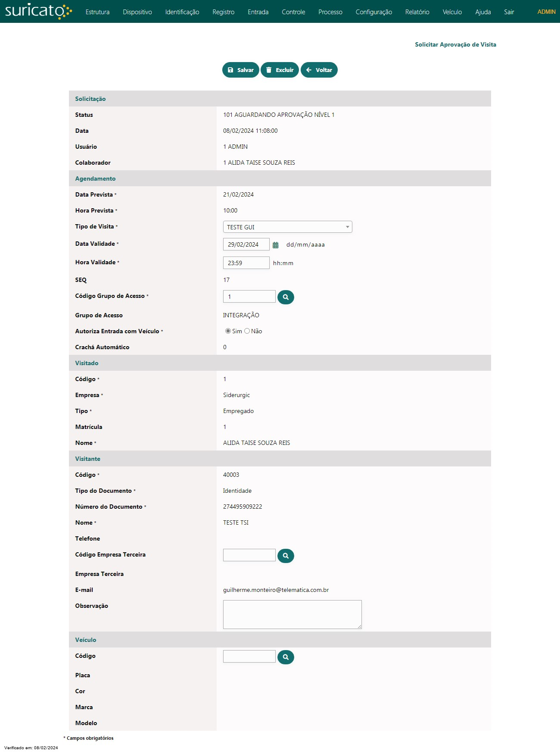Click magnifier to search vehicle code
Screen dimensions: 560x754
point(286,657)
